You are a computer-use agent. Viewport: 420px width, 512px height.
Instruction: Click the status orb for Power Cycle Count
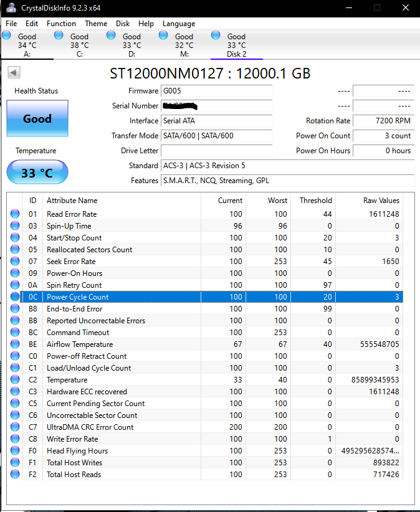tap(15, 296)
